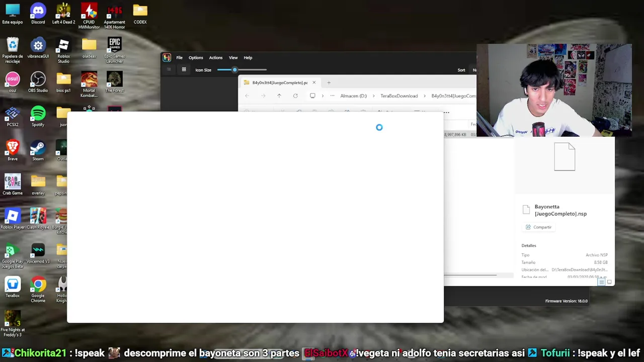This screenshot has width=644, height=362.
Task: Click the horizontal scrollbar in Explorer file list
Action: pyautogui.click(x=470, y=275)
